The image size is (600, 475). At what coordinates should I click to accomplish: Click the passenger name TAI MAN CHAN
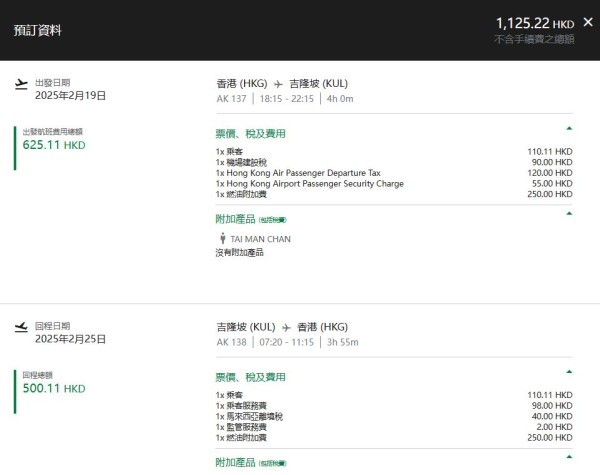(x=261, y=239)
